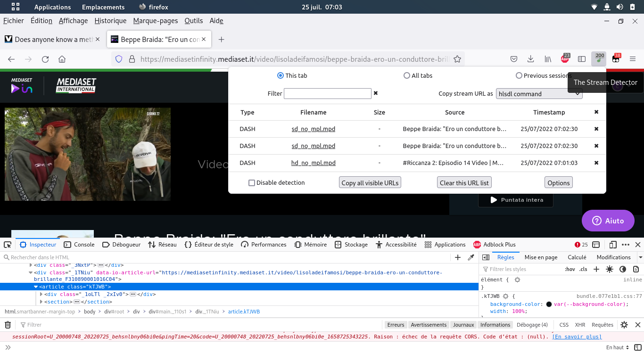Open a new browser tab
The width and height of the screenshot is (644, 362).
[221, 40]
